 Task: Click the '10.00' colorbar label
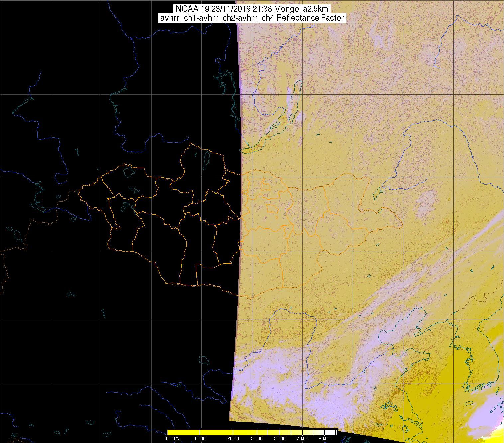(199, 439)
